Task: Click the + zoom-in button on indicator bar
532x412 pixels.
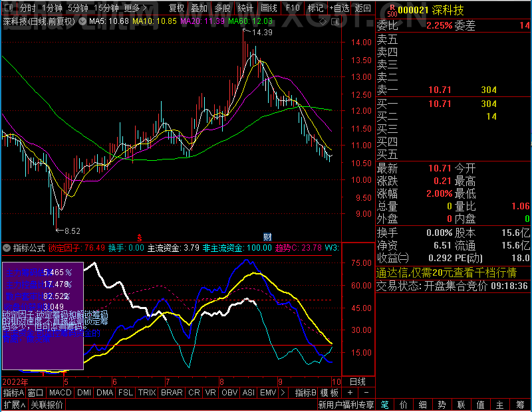Action: pyautogui.click(x=350, y=393)
